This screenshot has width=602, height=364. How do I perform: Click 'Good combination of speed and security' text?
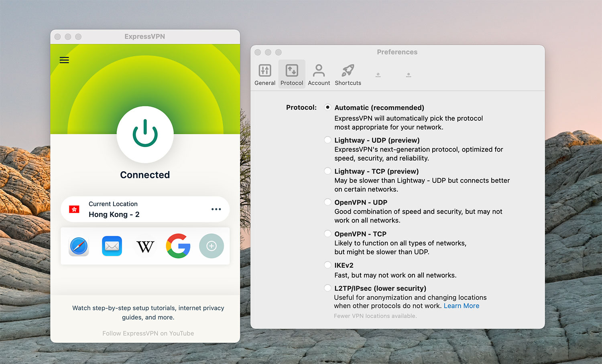point(418,216)
